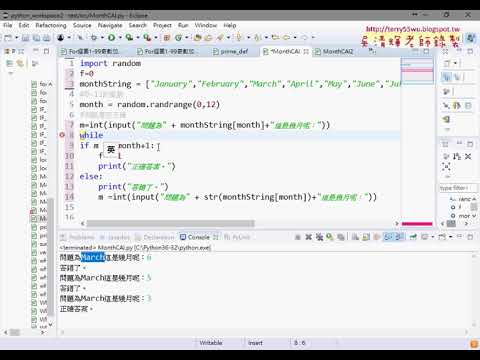
Task: Click the Save toolbar icon
Action: [25, 38]
